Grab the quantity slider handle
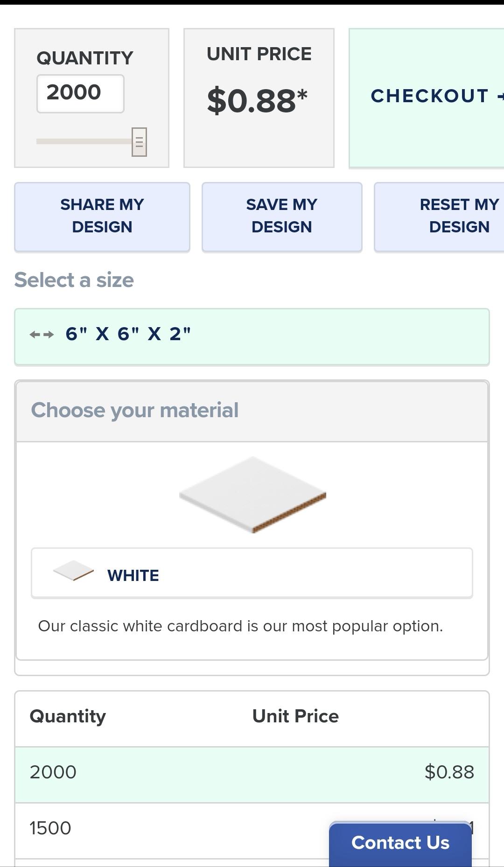Image resolution: width=504 pixels, height=867 pixels. (139, 142)
